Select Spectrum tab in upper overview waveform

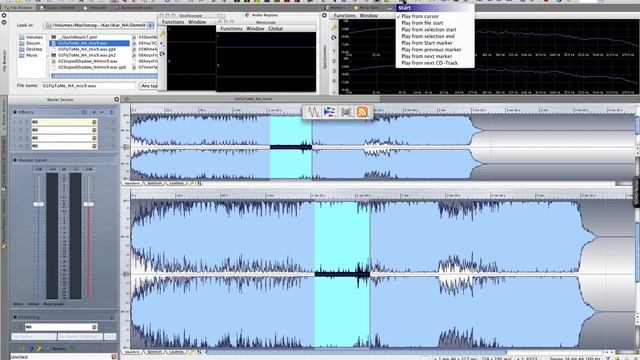(154, 184)
